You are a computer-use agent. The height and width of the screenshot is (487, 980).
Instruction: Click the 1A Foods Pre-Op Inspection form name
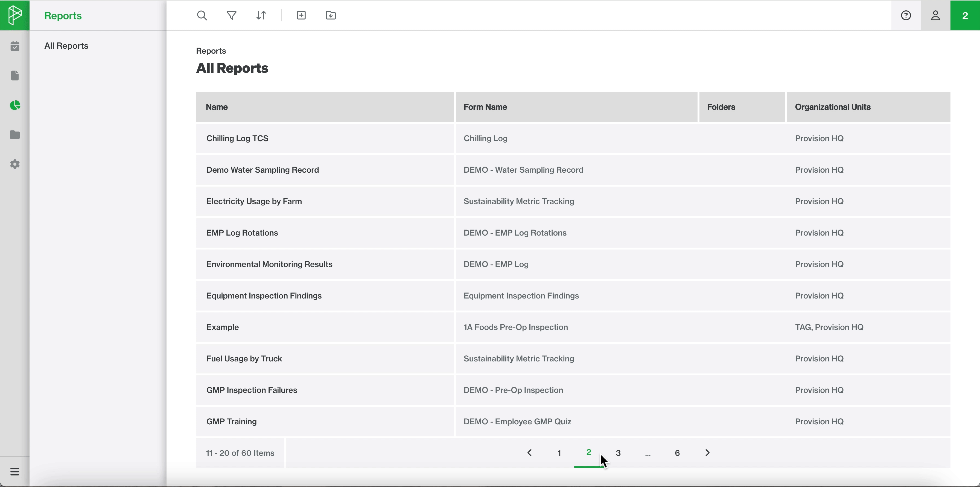tap(515, 327)
